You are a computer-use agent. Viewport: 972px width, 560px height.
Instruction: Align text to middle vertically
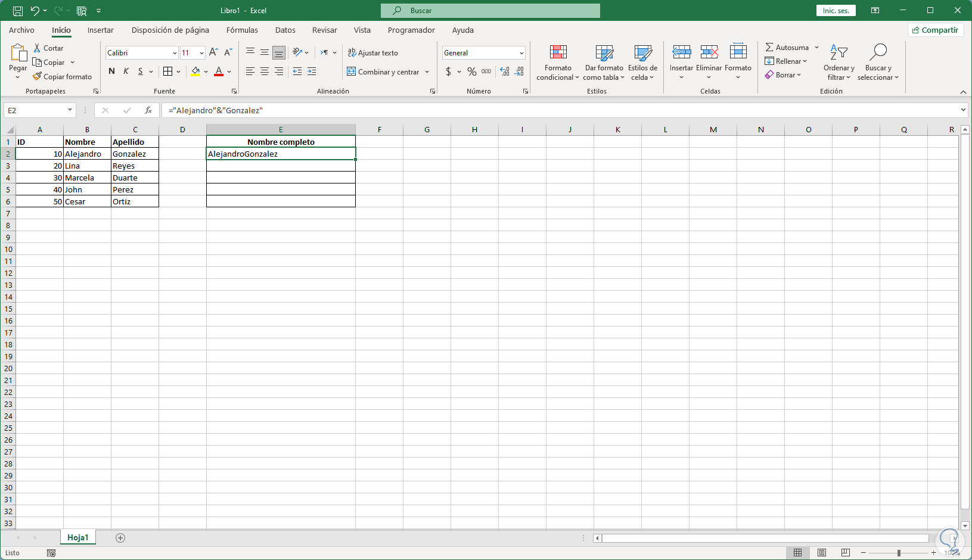265,52
